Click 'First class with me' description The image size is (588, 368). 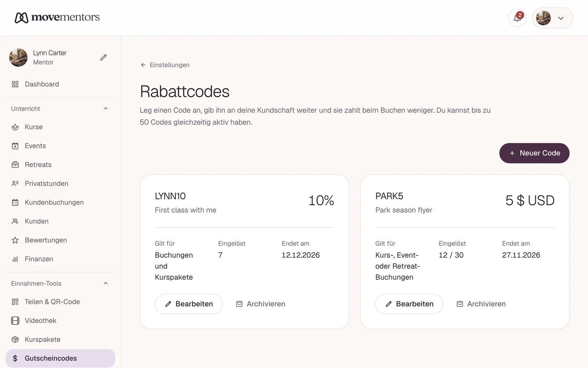tap(186, 210)
